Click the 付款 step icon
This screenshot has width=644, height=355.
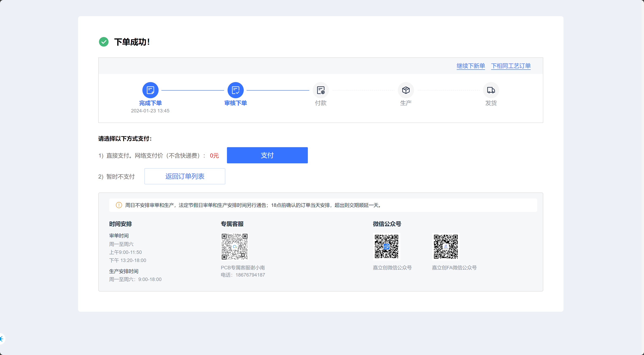point(321,90)
